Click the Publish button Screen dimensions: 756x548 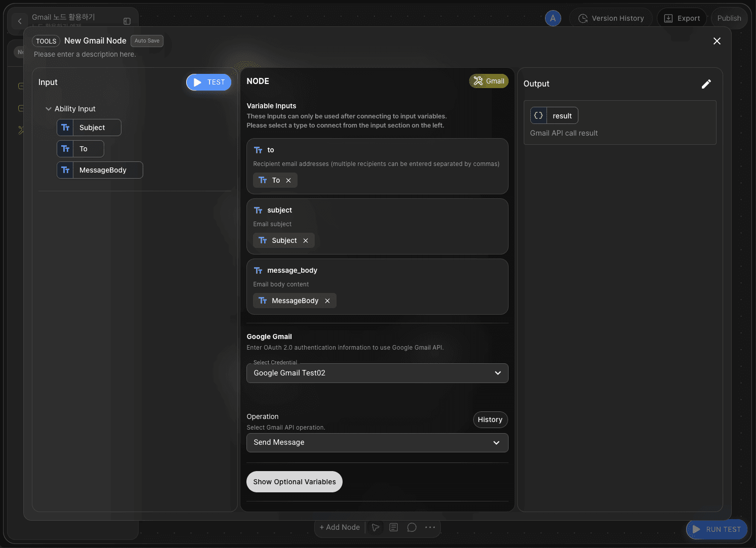click(x=729, y=18)
